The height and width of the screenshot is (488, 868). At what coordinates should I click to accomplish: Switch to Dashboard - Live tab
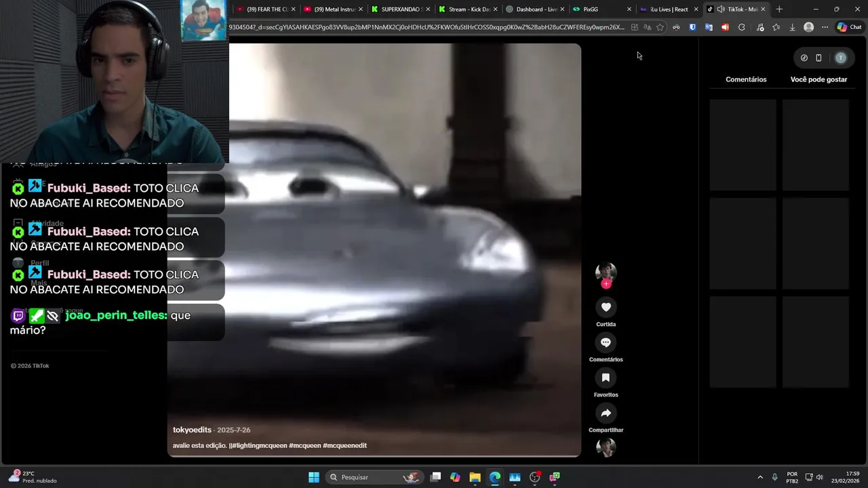pos(534,9)
